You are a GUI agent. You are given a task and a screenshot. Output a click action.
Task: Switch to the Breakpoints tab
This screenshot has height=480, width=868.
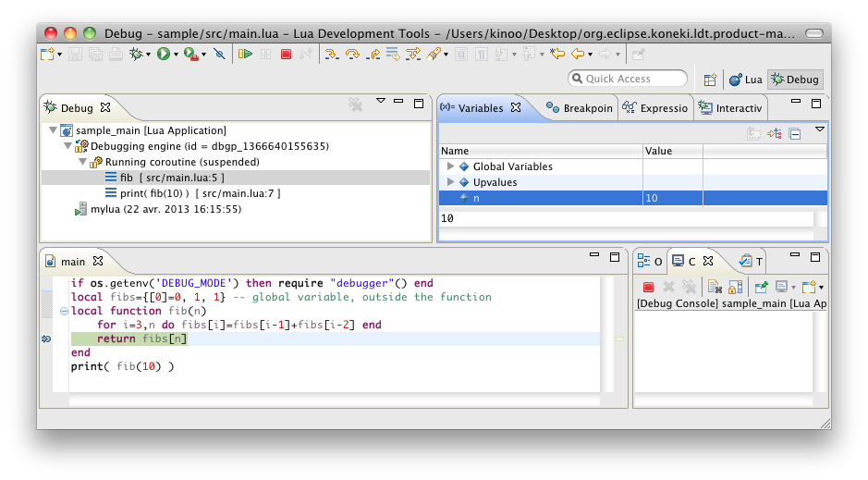579,108
